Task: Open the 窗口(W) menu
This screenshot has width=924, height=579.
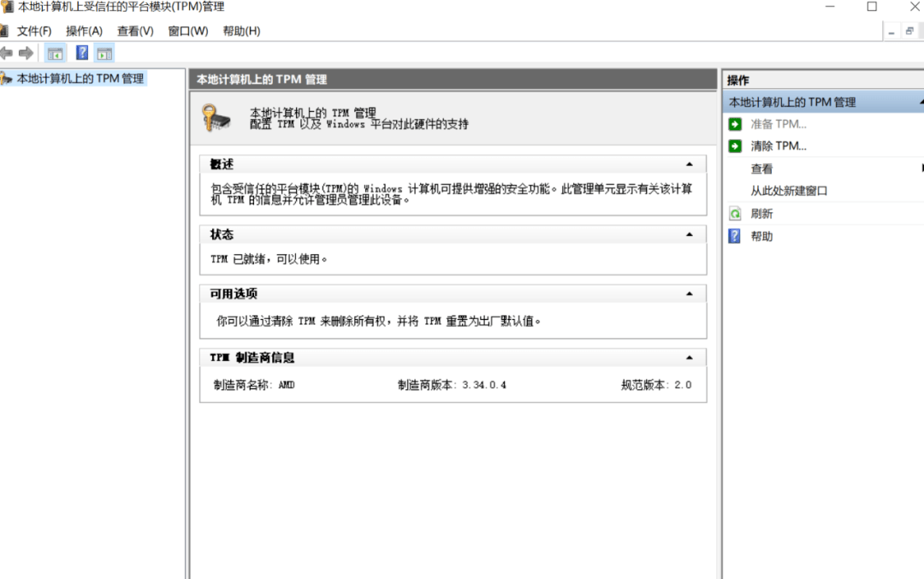Action: tap(187, 31)
